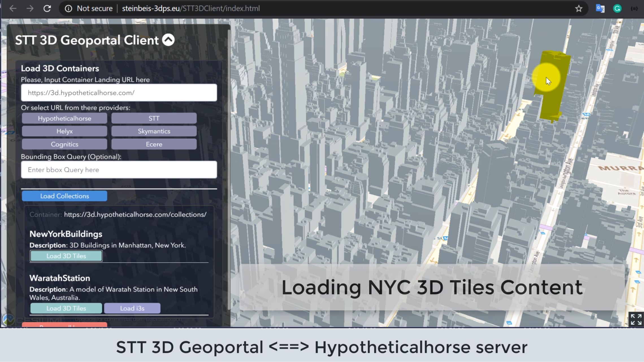The image size is (644, 362).
Task: Click the panel vertical scrollbar
Action: click(229, 169)
